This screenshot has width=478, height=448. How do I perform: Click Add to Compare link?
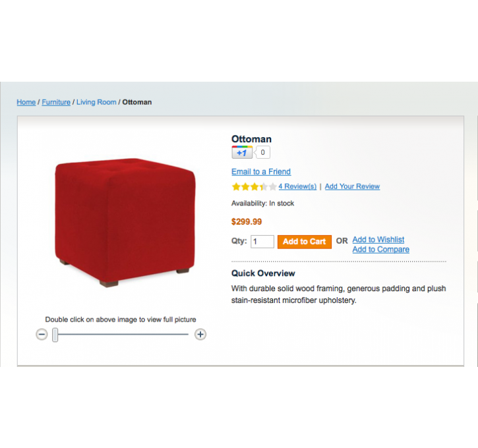coord(381,250)
